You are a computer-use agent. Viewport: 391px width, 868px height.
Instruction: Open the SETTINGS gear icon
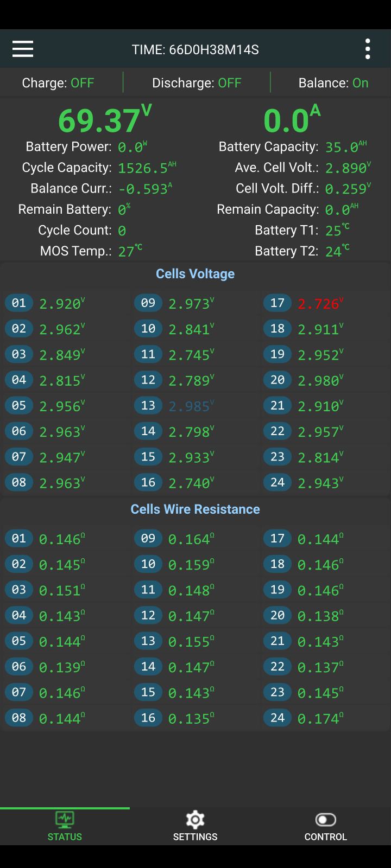pyautogui.click(x=195, y=819)
